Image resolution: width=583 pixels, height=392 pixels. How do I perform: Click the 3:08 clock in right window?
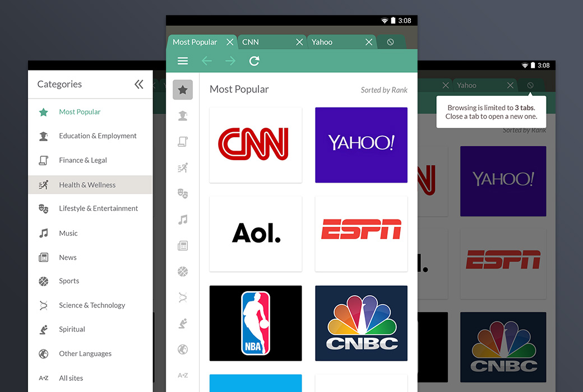pyautogui.click(x=544, y=66)
